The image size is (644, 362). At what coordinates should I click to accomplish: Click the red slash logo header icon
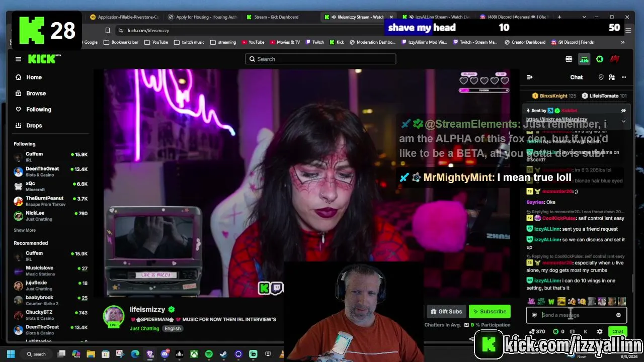[x=614, y=59]
